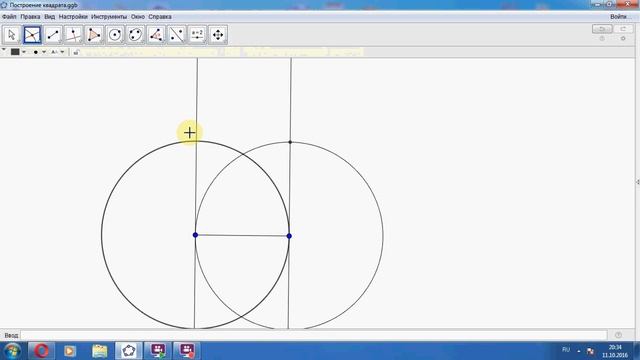This screenshot has height=360, width=640.
Task: Select the Reflect about line tool
Action: (177, 35)
